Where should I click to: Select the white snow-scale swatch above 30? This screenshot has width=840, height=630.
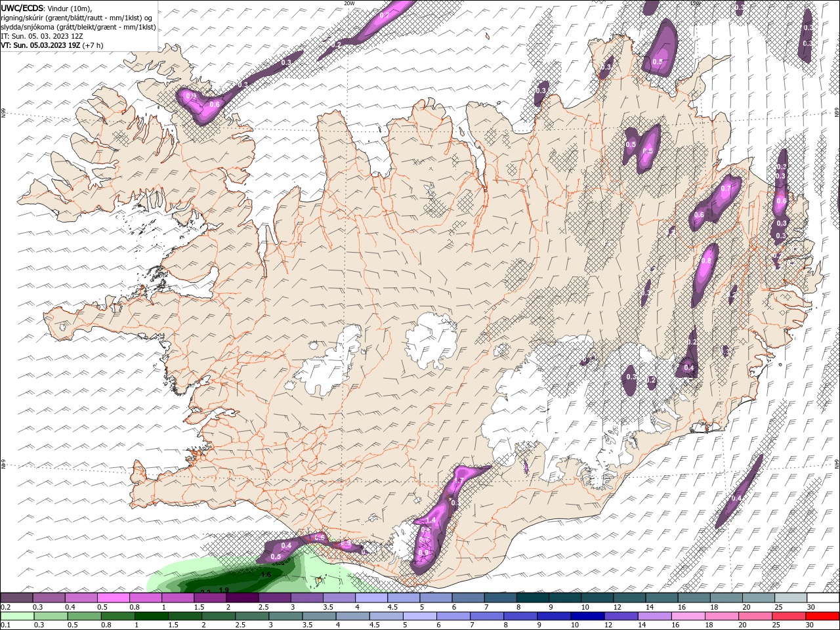[823, 597]
